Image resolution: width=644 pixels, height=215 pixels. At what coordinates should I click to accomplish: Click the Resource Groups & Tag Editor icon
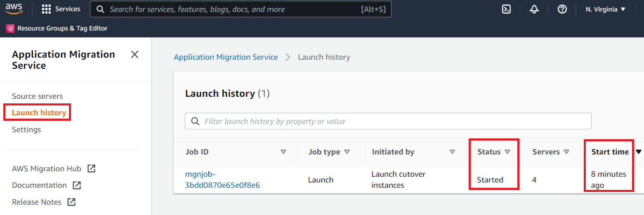coord(10,28)
